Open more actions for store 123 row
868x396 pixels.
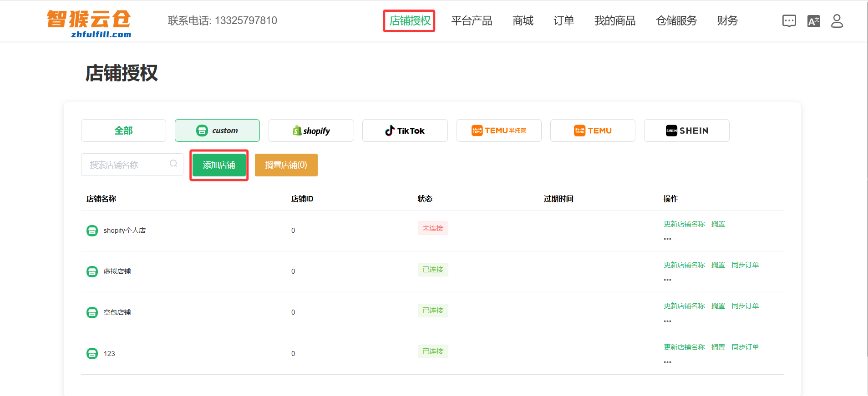tap(667, 362)
